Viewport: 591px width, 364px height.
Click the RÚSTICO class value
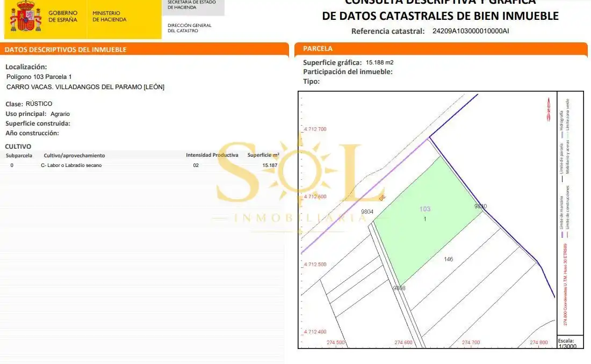[39, 104]
